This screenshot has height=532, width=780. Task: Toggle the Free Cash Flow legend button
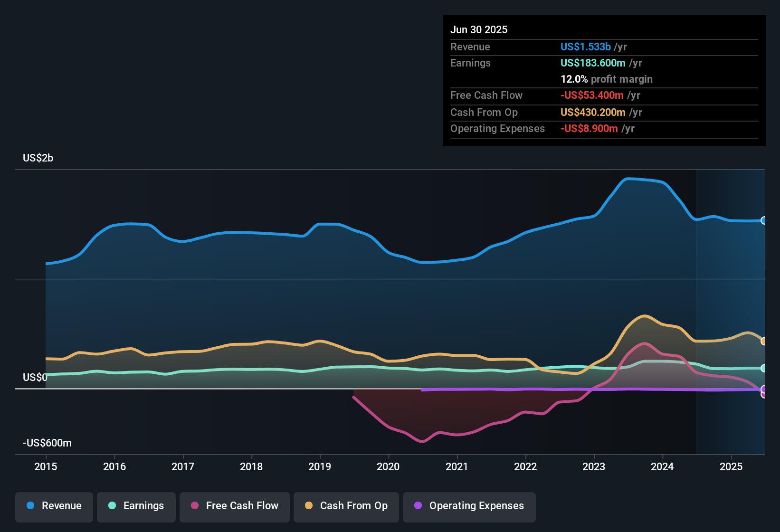tap(235, 507)
